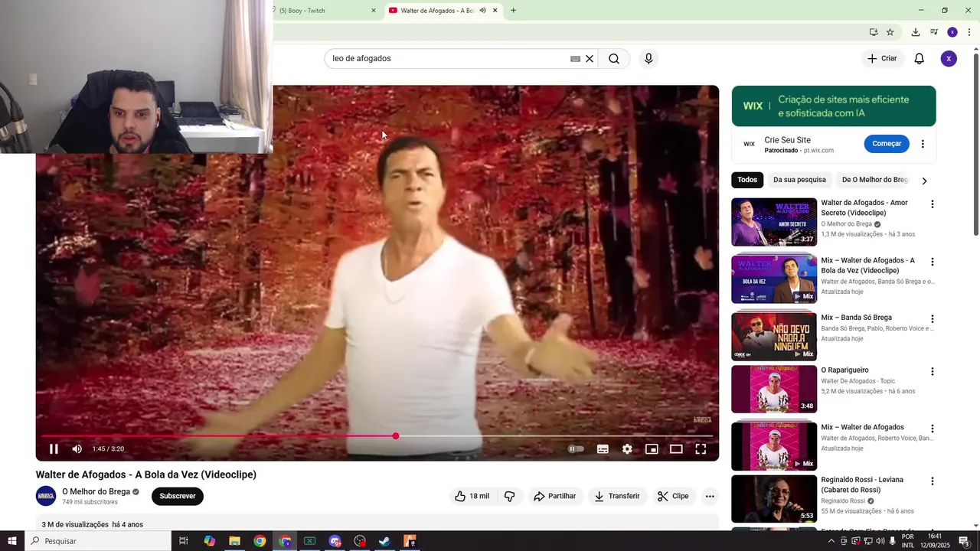Enter fullscreen mode in player
Screen dimensions: 980x551
pyautogui.click(x=701, y=449)
